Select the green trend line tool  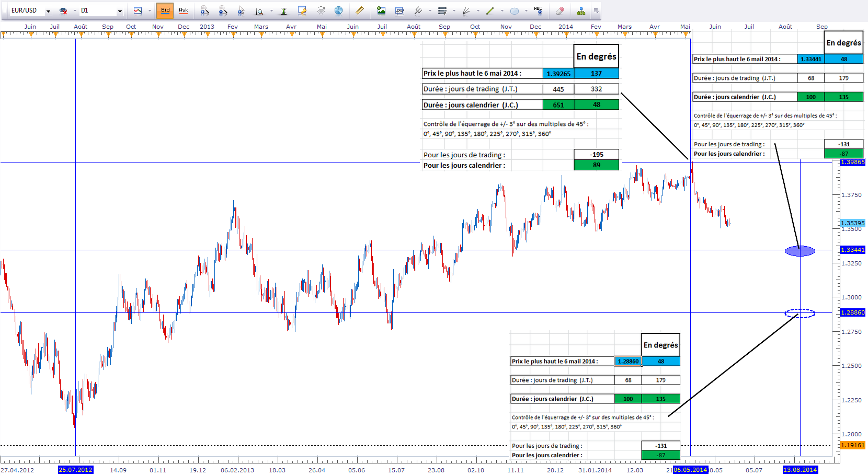point(490,10)
